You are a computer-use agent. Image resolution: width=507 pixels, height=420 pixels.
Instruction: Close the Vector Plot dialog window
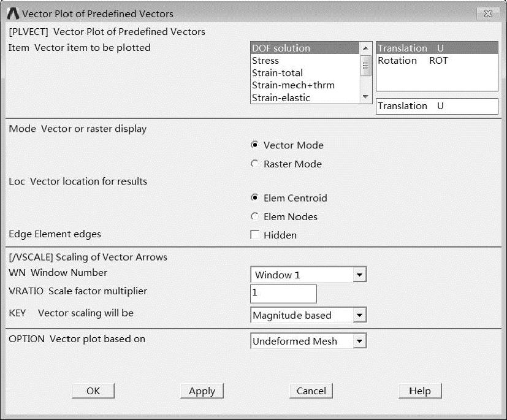coord(488,13)
